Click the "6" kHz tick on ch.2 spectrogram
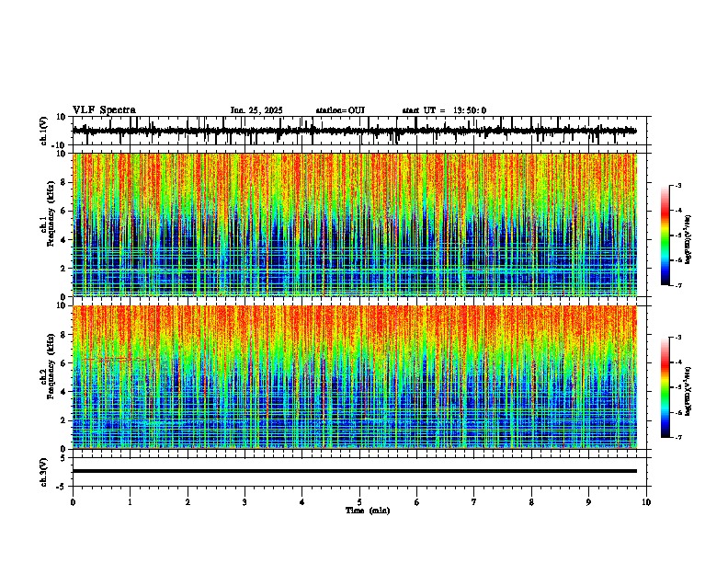This screenshot has height=563, width=728. pos(64,363)
